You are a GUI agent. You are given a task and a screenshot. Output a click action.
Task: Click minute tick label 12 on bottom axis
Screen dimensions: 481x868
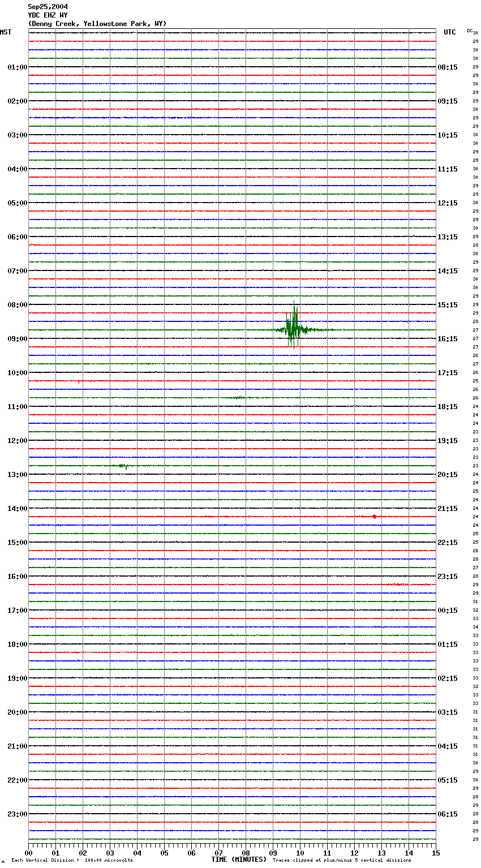354,853
